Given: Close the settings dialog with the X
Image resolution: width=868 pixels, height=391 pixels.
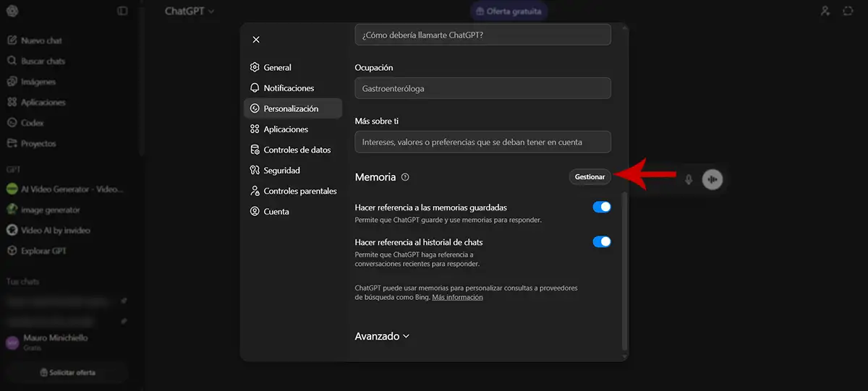Looking at the screenshot, I should [x=256, y=40].
